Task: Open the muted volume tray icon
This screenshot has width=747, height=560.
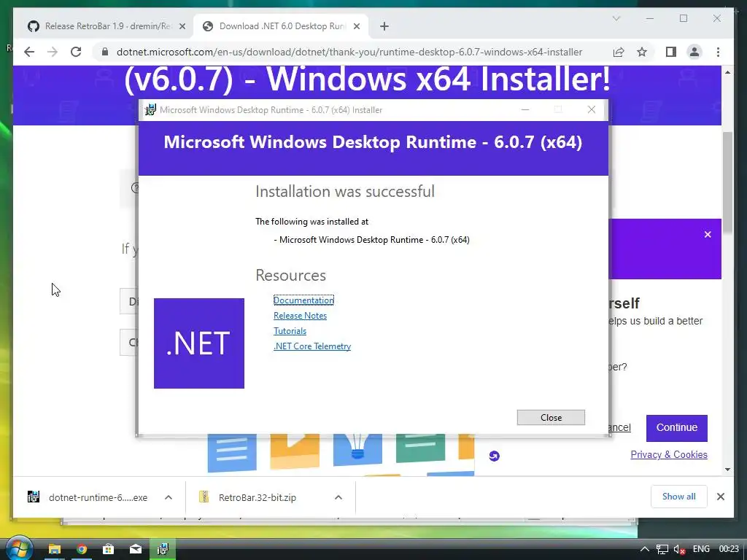Action: (x=679, y=549)
